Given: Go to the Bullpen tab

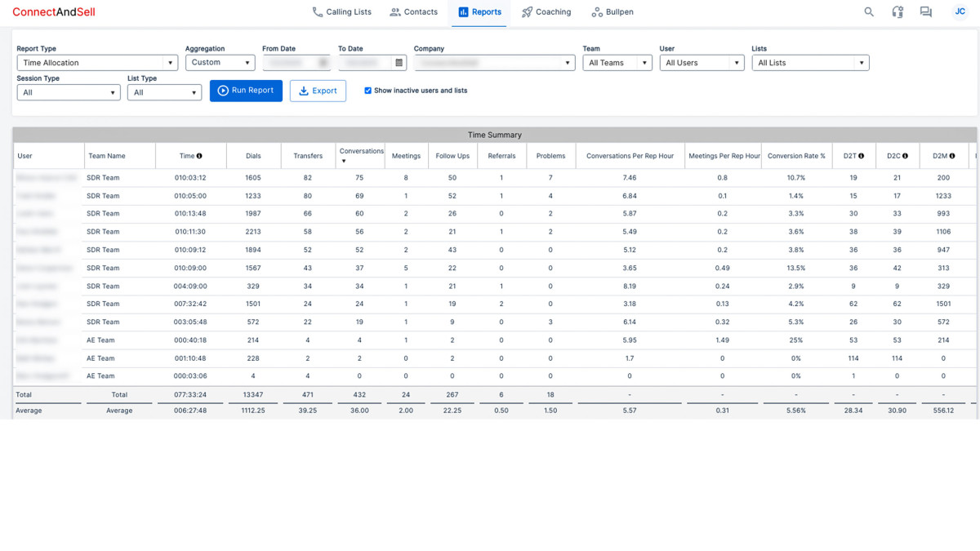Looking at the screenshot, I should coord(612,12).
